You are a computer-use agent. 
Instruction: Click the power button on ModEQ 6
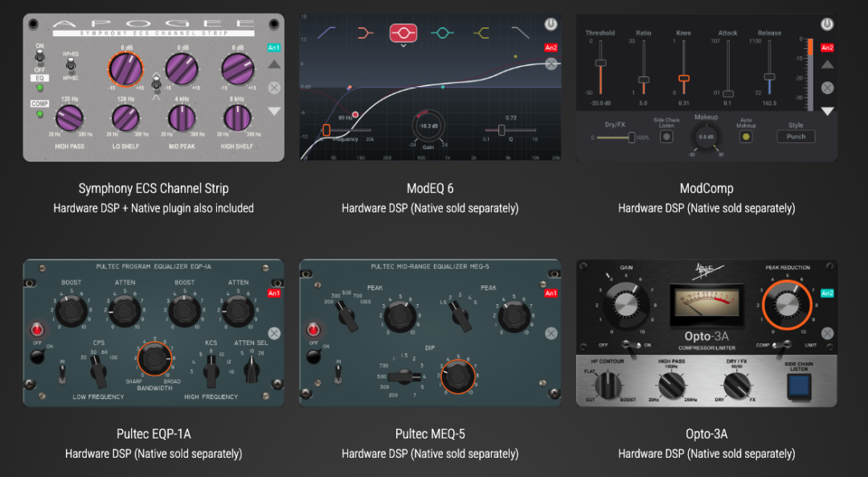click(551, 24)
